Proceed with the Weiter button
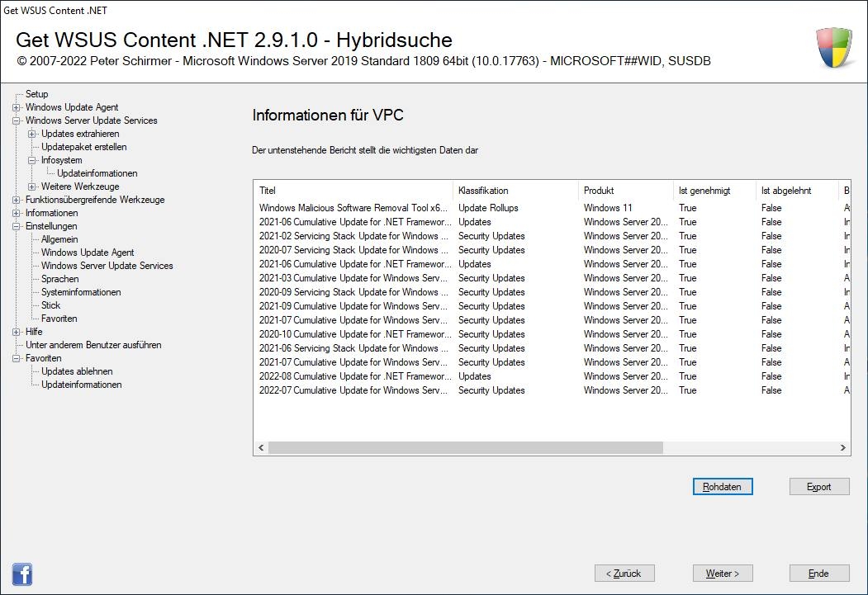This screenshot has height=595, width=868. coord(723,574)
